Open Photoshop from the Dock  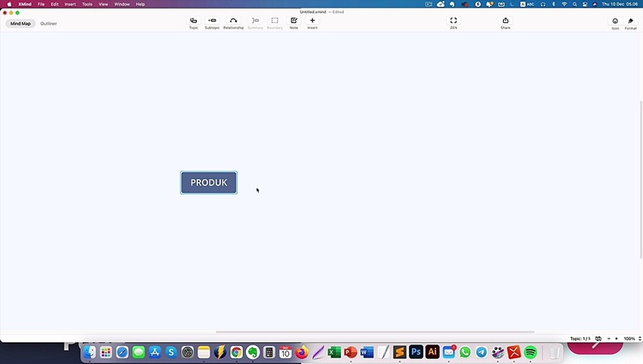(x=416, y=352)
